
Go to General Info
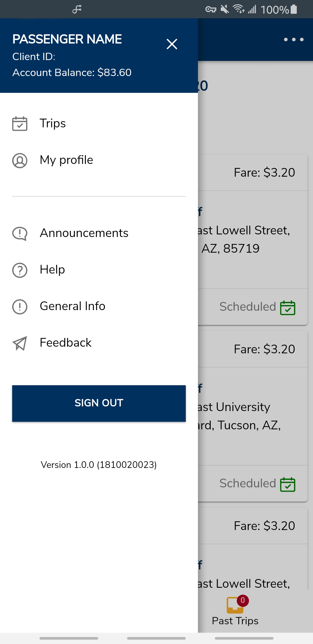99,306
